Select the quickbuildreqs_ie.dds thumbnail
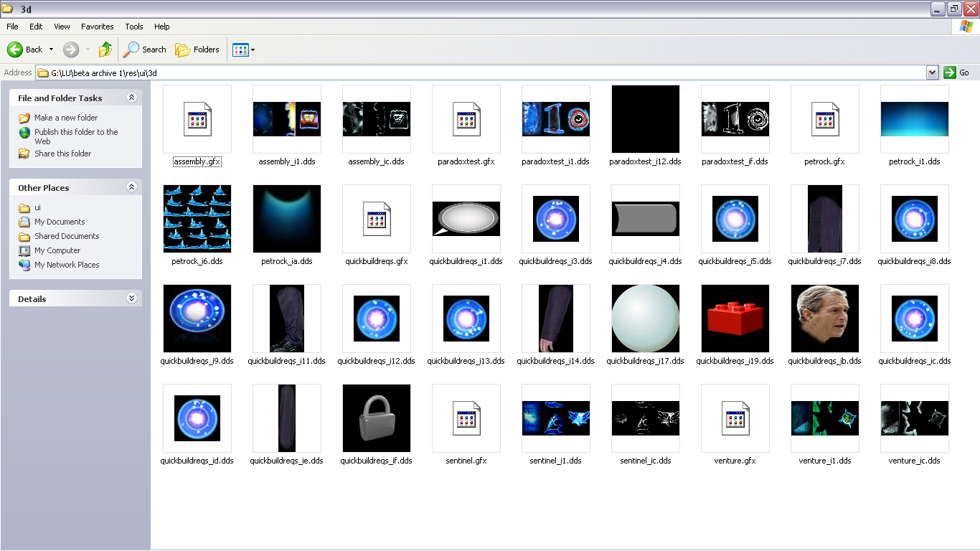Screen dimensions: 980x551 287,418
